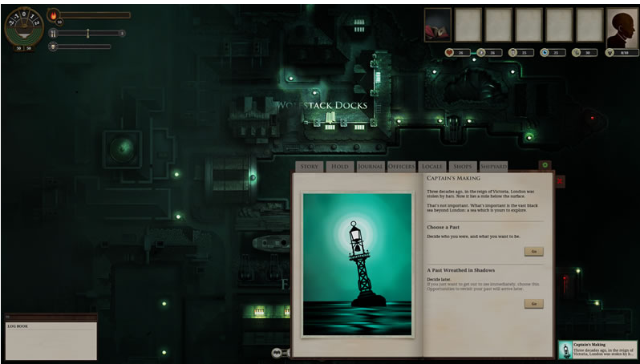Open the Captain's Making notification thumbnail
Screen dimensions: 640x364
[x=565, y=350]
